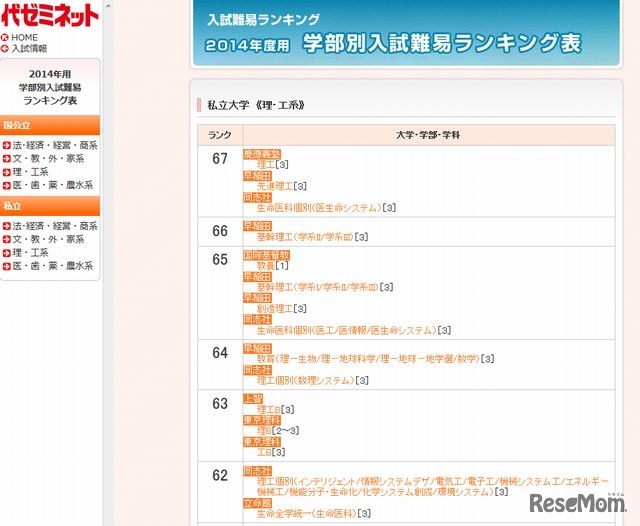640x526 pixels.
Task: Open 生命医科個別(医生命システム)[3] link
Action: [327, 208]
